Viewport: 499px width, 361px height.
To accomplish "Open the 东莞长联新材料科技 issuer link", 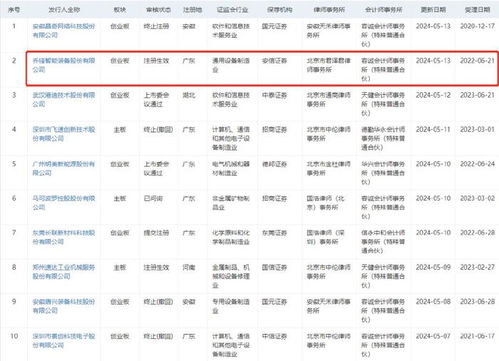I will point(64,237).
